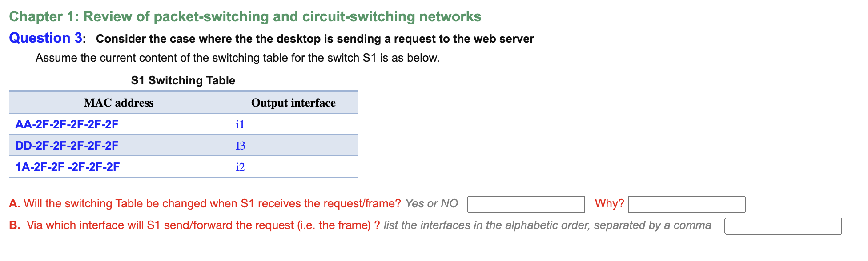868x261 pixels.
Task: Click the switching table assumption sentence
Action: [x=237, y=57]
